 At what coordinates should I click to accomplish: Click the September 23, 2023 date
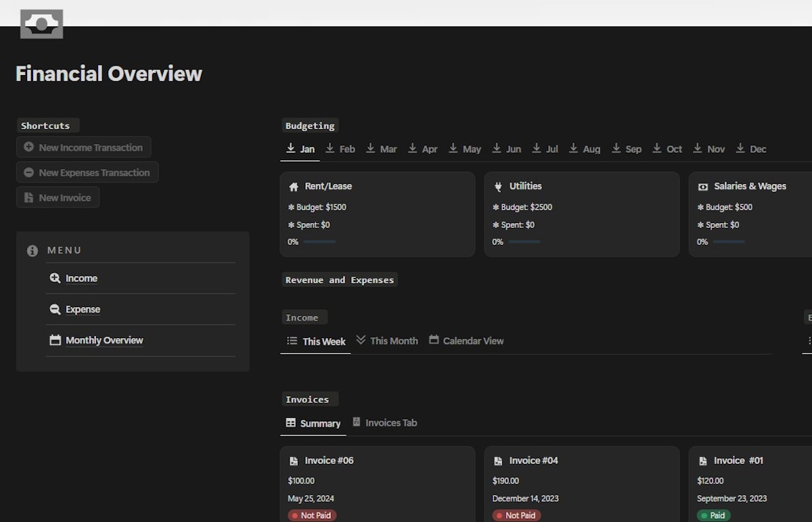coord(732,499)
